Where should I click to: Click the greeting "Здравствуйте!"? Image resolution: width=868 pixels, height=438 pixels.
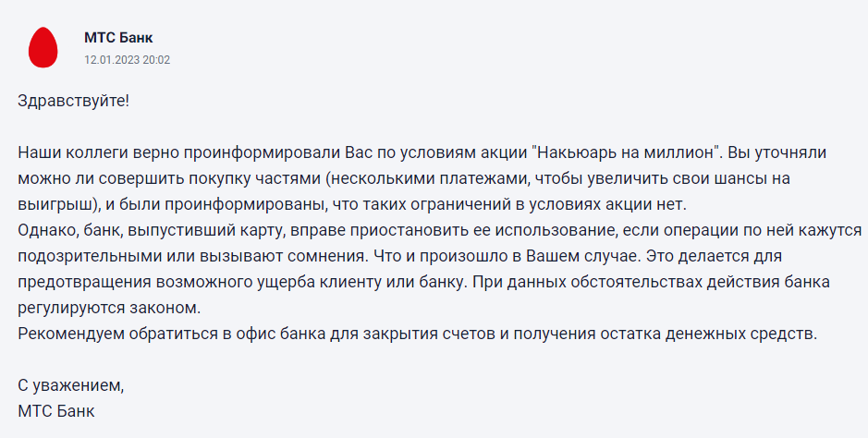click(74, 101)
